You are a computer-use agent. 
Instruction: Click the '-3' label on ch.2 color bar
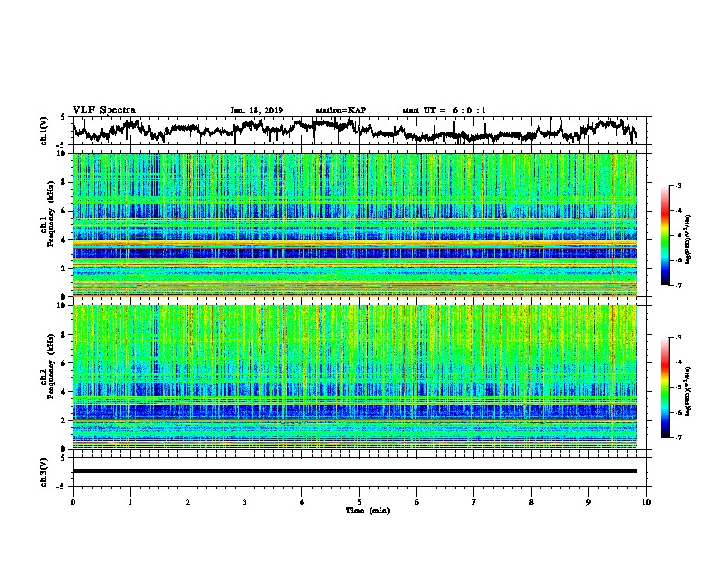pyautogui.click(x=677, y=338)
